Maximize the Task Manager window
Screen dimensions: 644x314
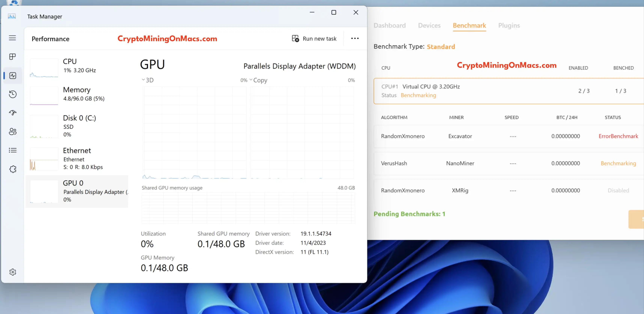coord(334,12)
